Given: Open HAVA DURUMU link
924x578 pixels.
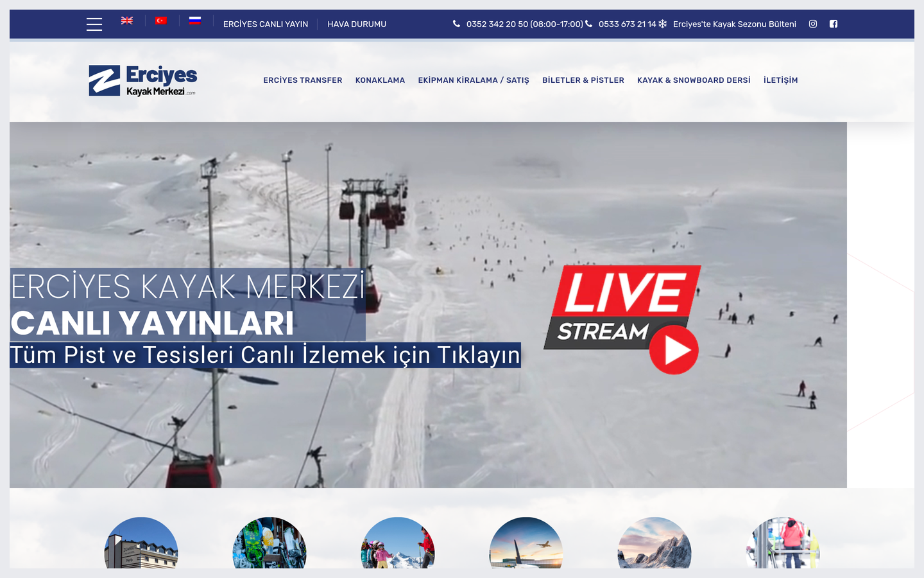Looking at the screenshot, I should click(x=357, y=24).
